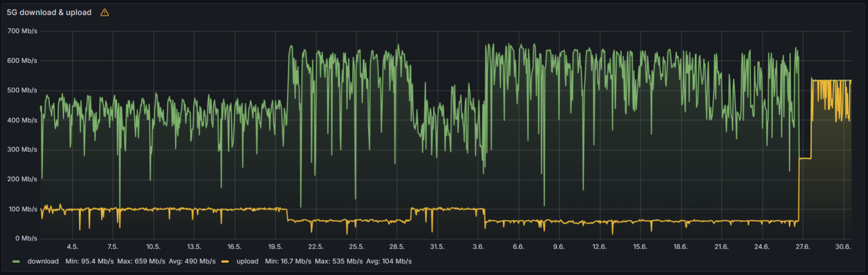The width and height of the screenshot is (868, 275).
Task: Click the orange warning triangle icon
Action: (x=104, y=13)
